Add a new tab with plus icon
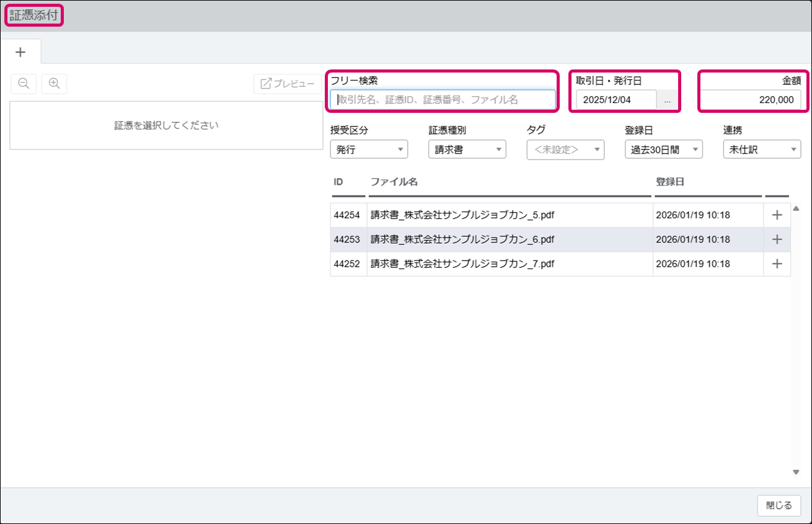812x524 pixels. tap(20, 52)
